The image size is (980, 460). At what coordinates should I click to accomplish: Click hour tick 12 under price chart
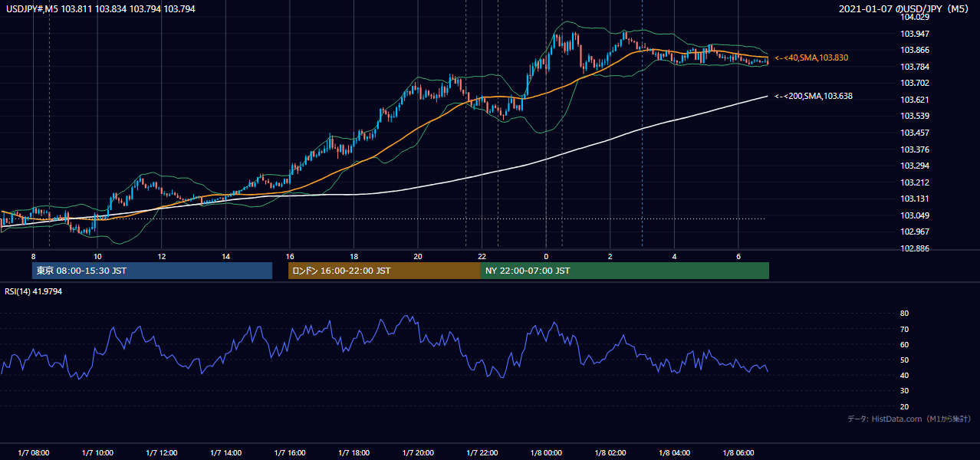pos(162,256)
